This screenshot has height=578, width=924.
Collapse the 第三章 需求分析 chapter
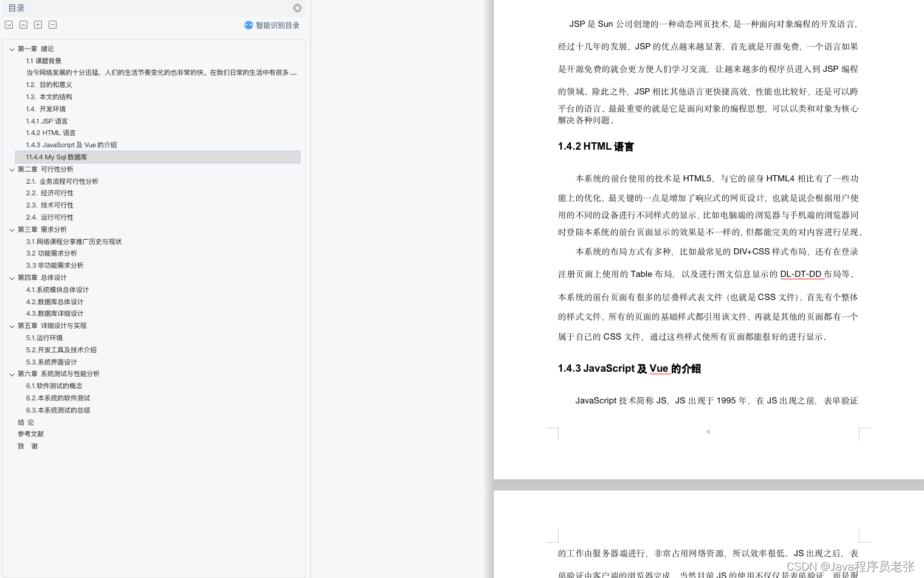coord(12,230)
